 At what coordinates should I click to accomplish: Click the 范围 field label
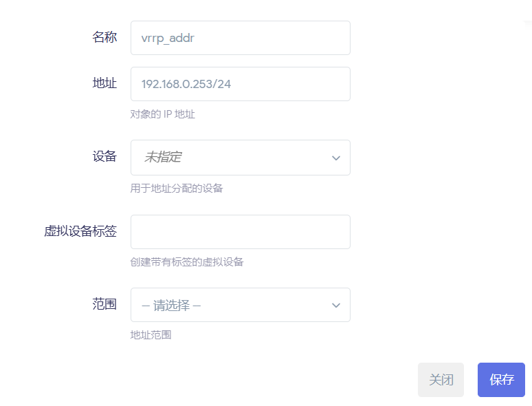(104, 303)
